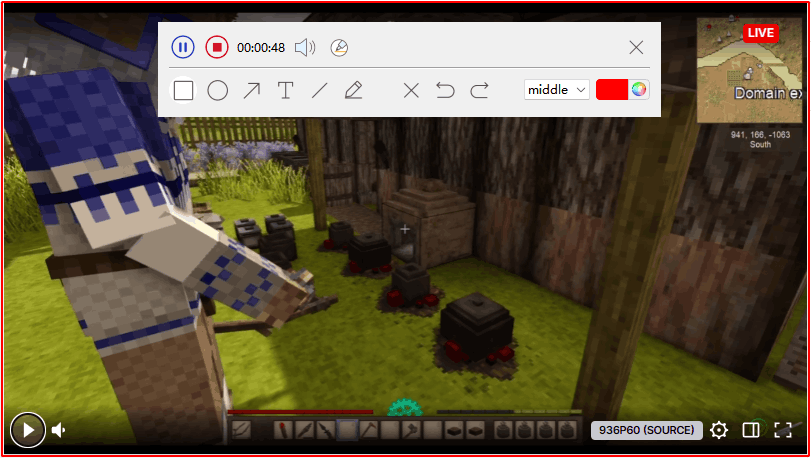Stop the recording with red button
The image size is (811, 458).
[x=217, y=48]
